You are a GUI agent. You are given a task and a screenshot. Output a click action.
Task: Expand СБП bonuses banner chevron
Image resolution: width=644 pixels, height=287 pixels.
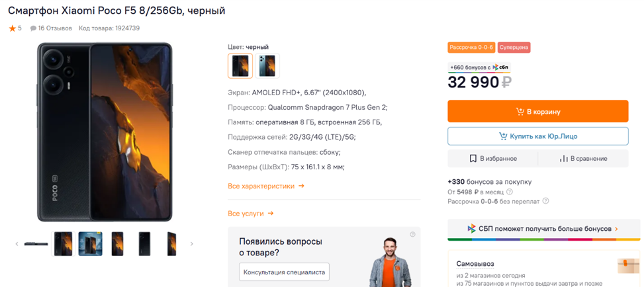(x=616, y=229)
